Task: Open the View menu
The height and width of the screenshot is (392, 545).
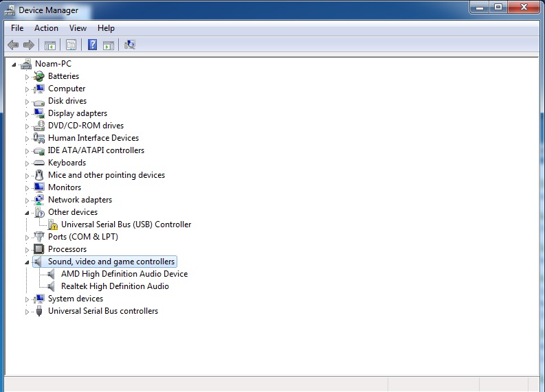Action: 78,28
